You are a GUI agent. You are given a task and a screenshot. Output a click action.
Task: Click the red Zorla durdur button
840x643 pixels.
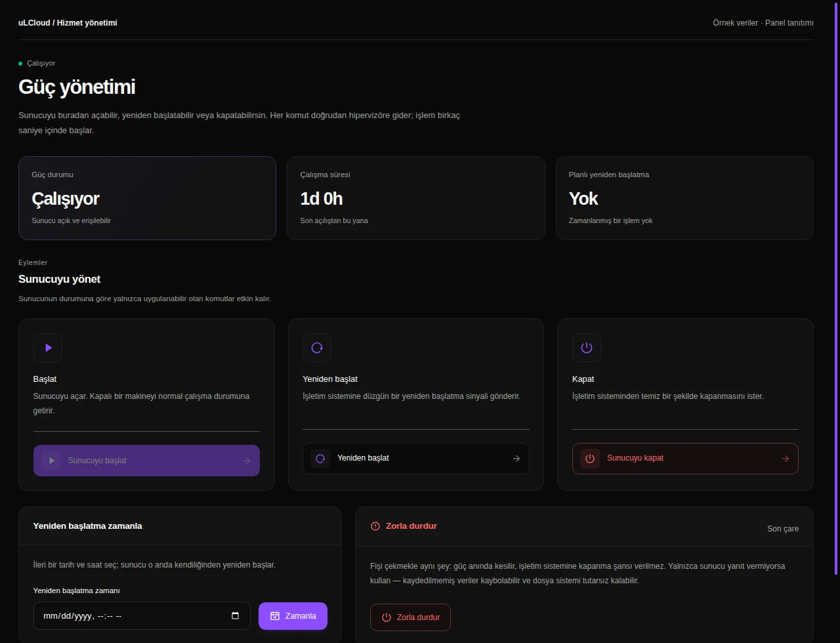(410, 617)
